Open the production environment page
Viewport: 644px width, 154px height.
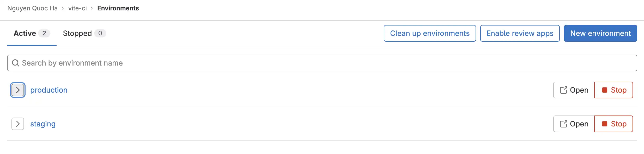48,90
